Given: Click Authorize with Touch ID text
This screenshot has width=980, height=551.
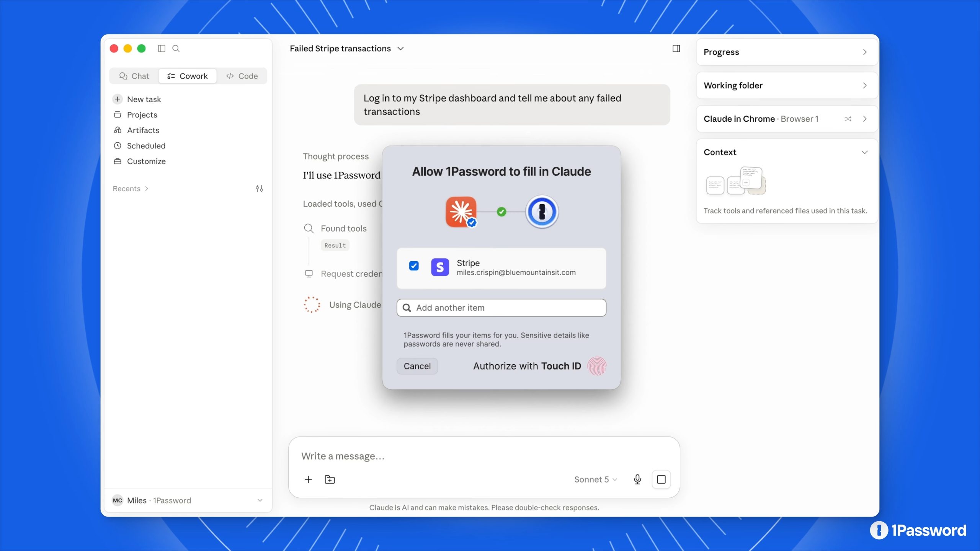Looking at the screenshot, I should [x=527, y=366].
